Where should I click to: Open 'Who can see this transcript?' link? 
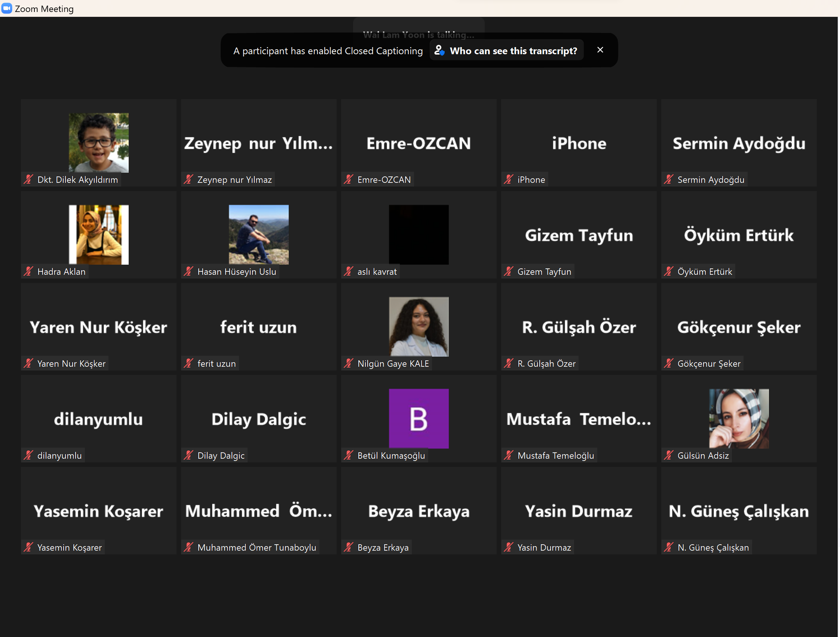click(x=513, y=51)
